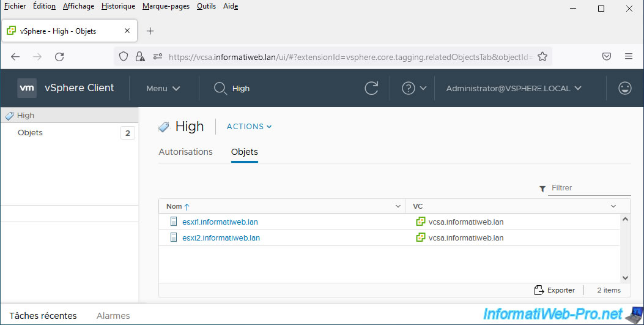Image resolution: width=644 pixels, height=325 pixels.
Task: Open esxi2.informatiweb.lan host link
Action: 221,238
